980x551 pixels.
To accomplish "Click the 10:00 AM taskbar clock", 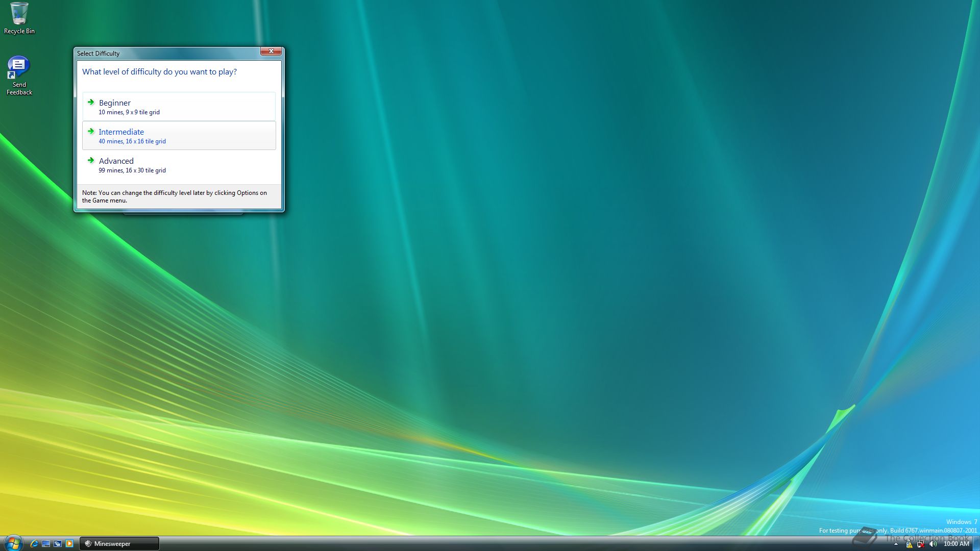I will coord(956,544).
